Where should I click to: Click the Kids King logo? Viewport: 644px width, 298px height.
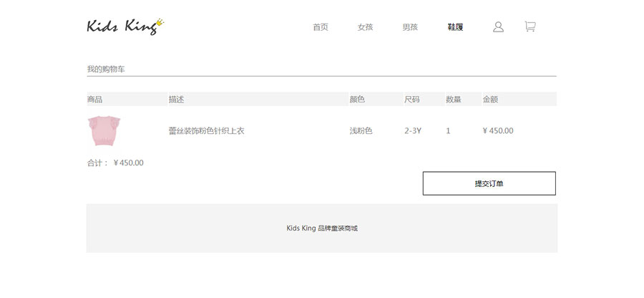(122, 27)
